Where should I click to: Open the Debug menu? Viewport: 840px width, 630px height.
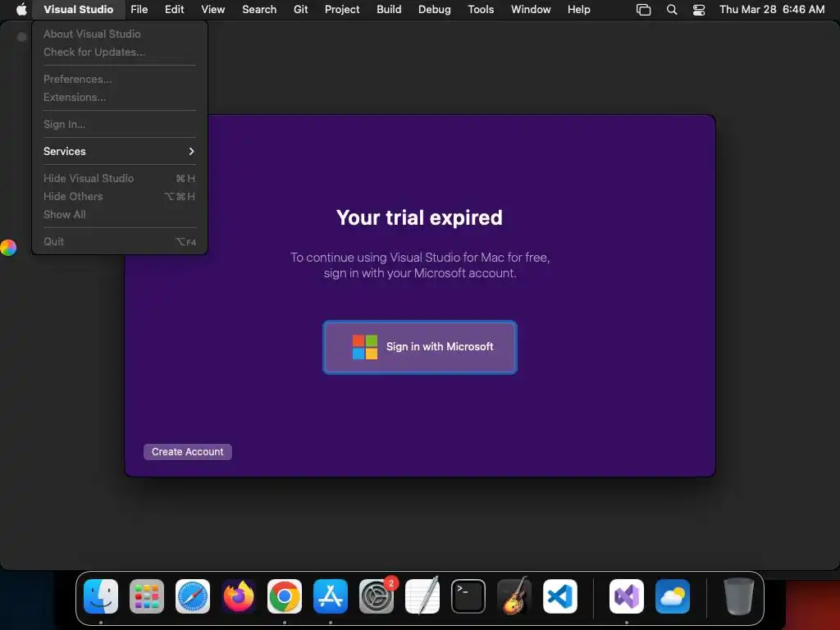pyautogui.click(x=435, y=9)
